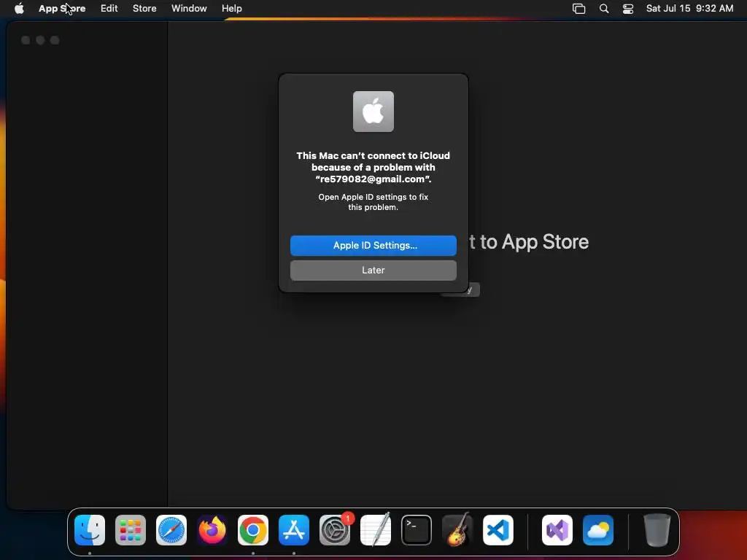Image resolution: width=747 pixels, height=560 pixels.
Task: Launch Visual Studio Code from dock
Action: (498, 530)
